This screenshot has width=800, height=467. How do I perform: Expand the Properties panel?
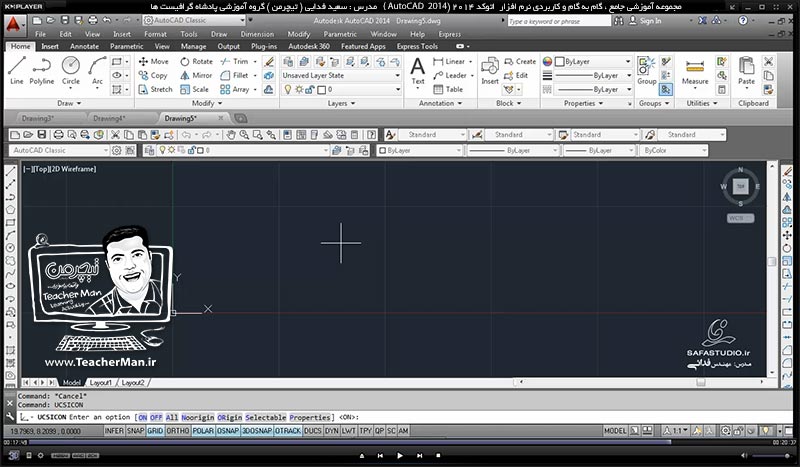[x=583, y=103]
